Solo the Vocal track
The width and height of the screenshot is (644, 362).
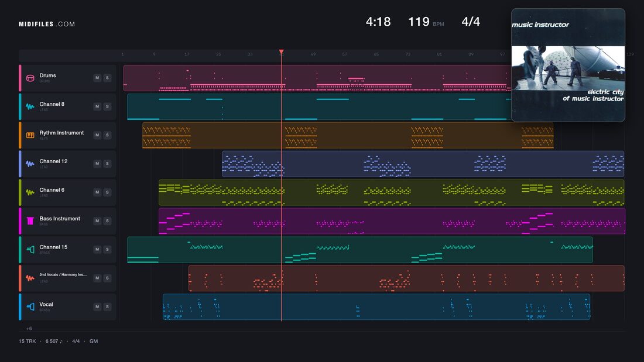(107, 306)
